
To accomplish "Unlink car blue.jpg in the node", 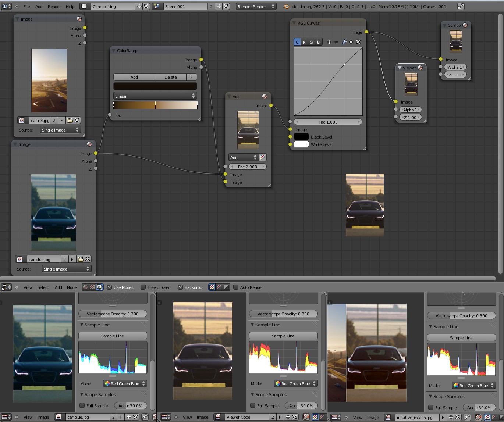I will (x=88, y=259).
